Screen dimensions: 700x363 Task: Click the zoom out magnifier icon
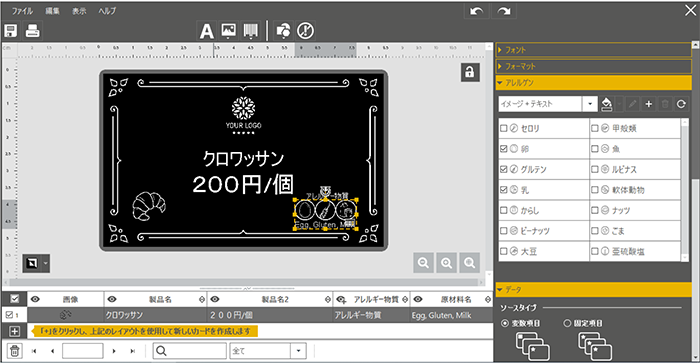(x=423, y=263)
